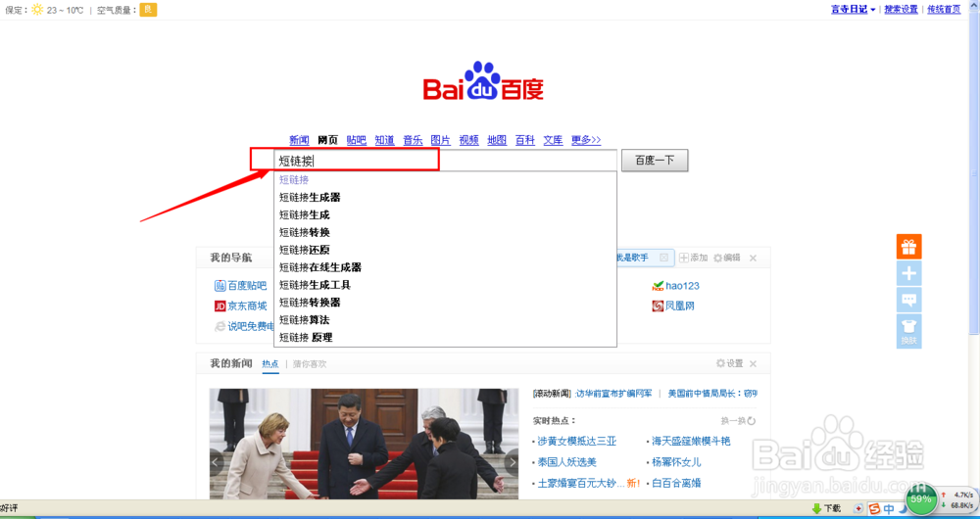Open the 土豪婚宴百元大钞 hot topic

click(x=581, y=483)
